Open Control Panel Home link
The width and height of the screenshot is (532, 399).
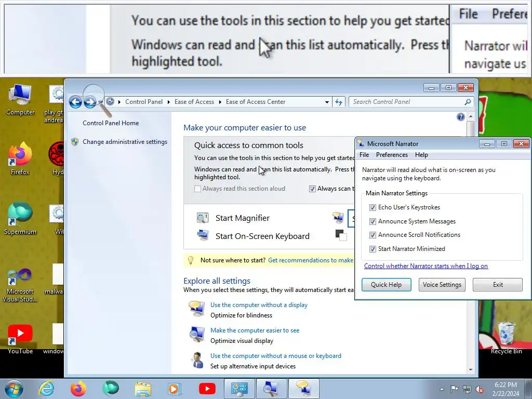point(111,123)
